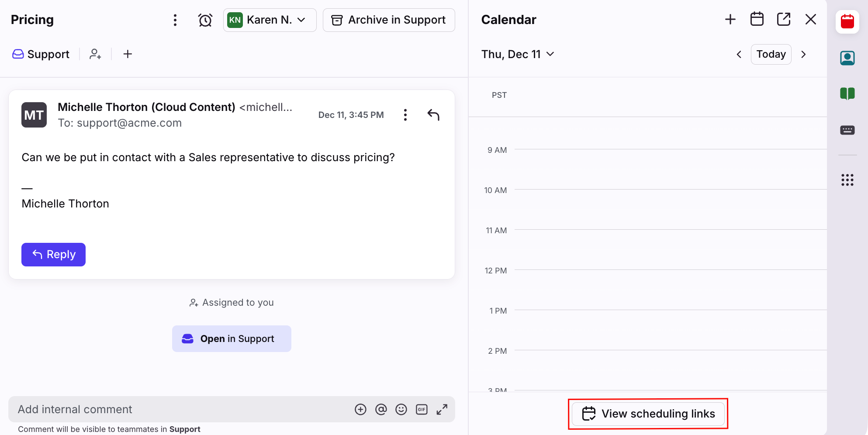This screenshot has width=868, height=435.
Task: Create new calendar event plus icon
Action: (730, 20)
